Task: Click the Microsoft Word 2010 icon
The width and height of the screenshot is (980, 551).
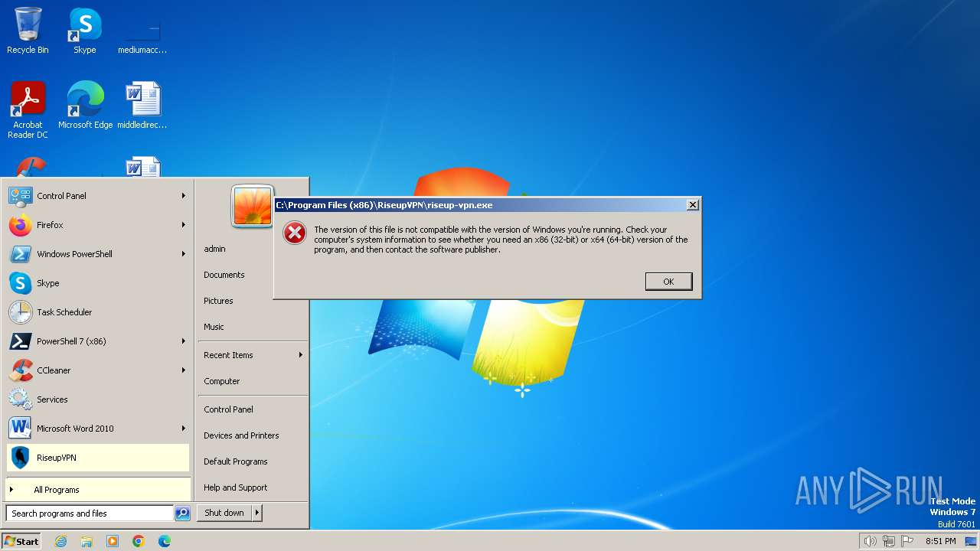Action: [20, 429]
